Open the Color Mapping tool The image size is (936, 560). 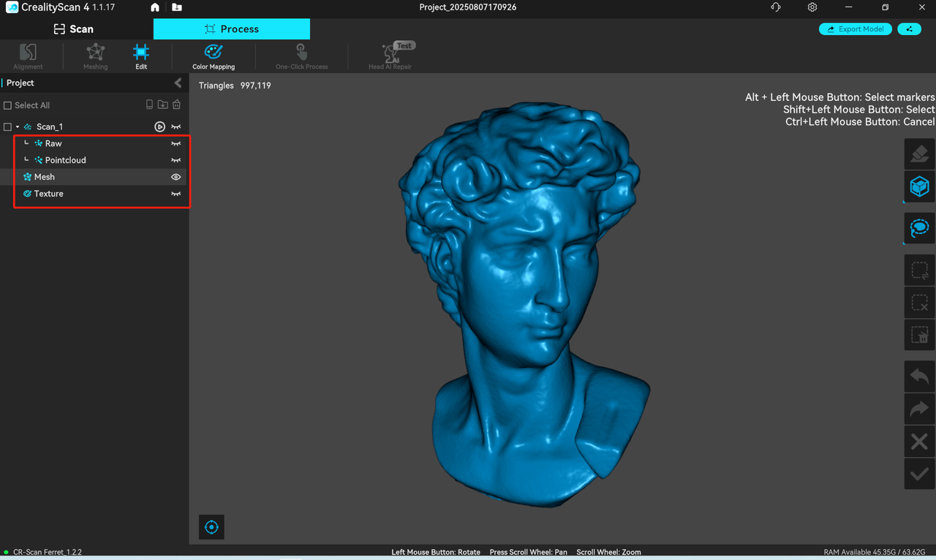pos(214,56)
